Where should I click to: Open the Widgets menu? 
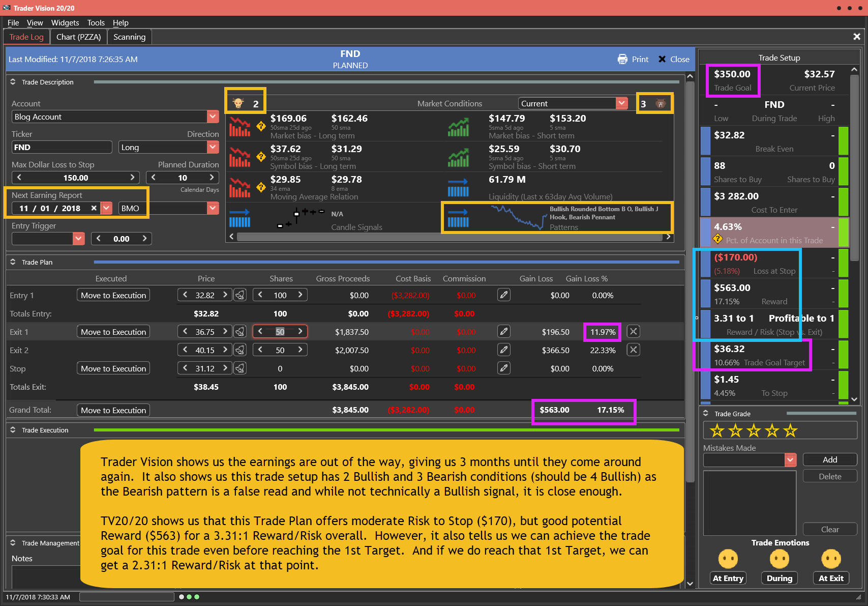pyautogui.click(x=65, y=22)
